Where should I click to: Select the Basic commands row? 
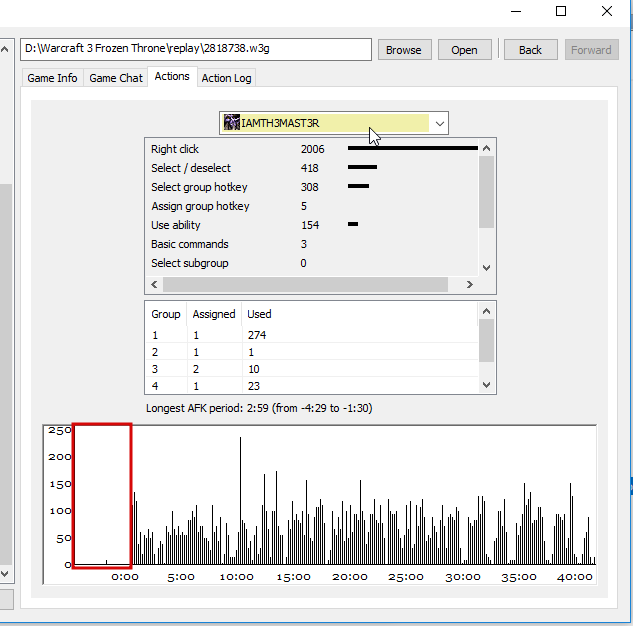(311, 244)
